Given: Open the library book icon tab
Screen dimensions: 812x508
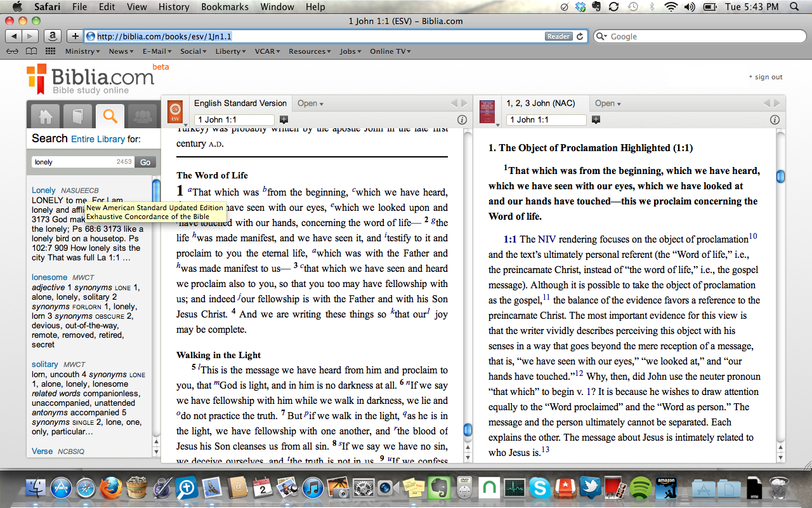Looking at the screenshot, I should (77, 116).
